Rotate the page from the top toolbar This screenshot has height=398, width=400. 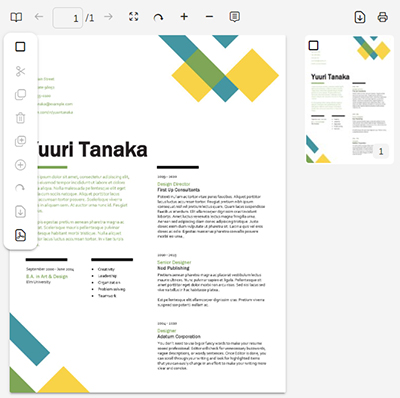158,17
